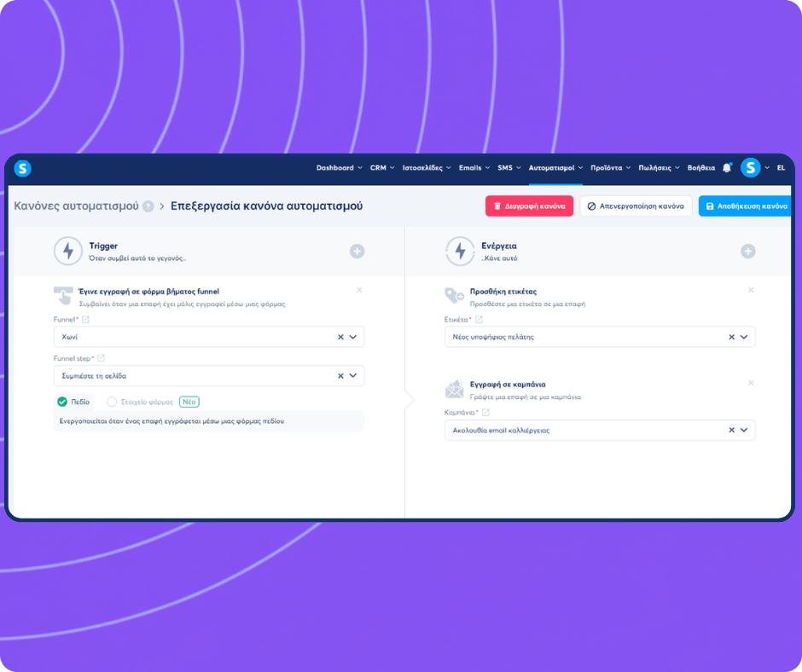
Task: Clear the Χωνί funnel selection
Action: [x=340, y=337]
